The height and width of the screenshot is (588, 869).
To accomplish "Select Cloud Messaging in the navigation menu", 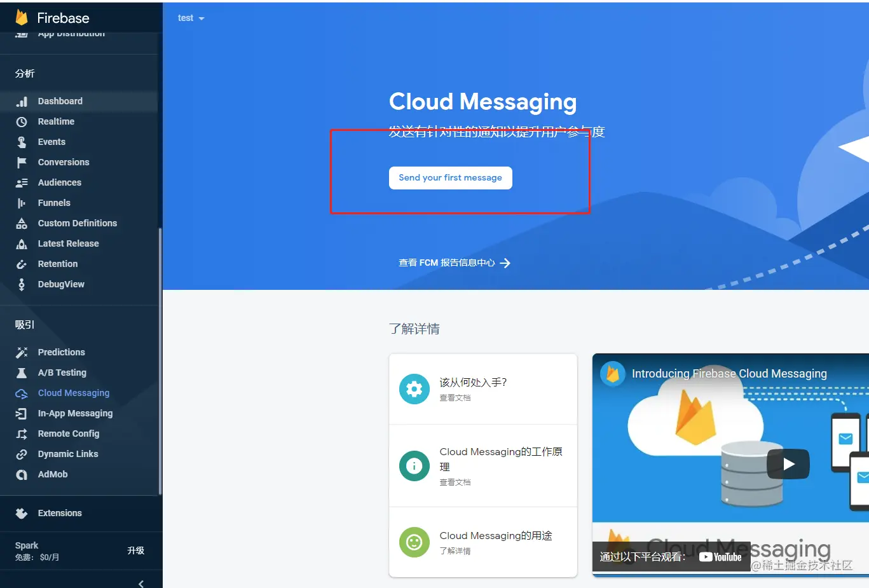I will click(74, 393).
